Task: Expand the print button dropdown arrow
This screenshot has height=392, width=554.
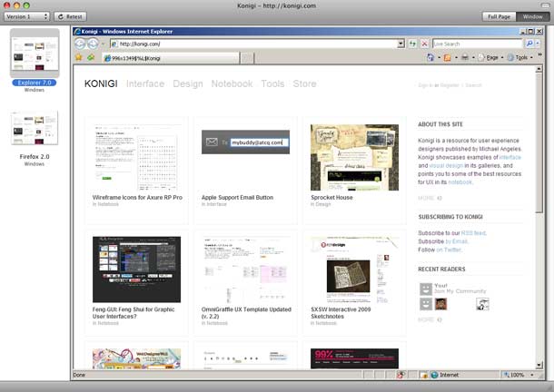Action: [x=473, y=57]
